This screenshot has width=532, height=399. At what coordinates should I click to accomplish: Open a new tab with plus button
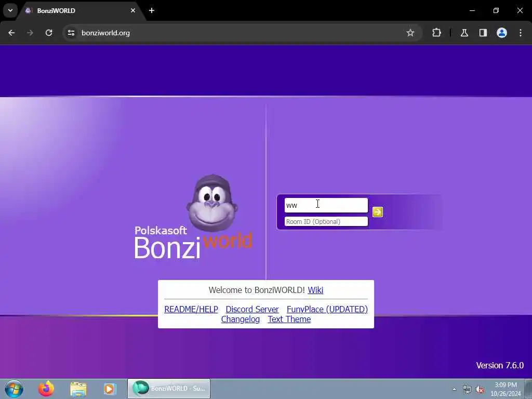click(152, 10)
